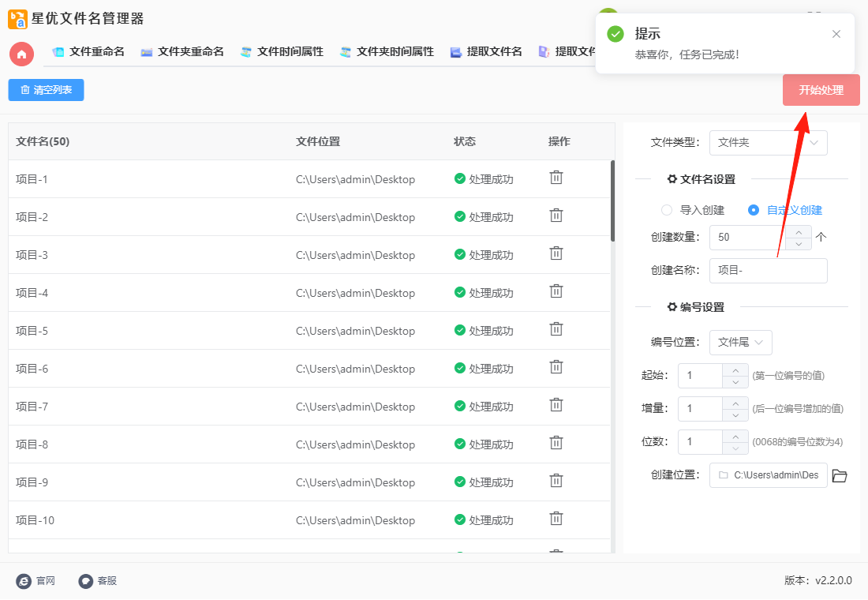Click file path of 项目-6 row
The image size is (868, 600).
pyautogui.click(x=355, y=369)
